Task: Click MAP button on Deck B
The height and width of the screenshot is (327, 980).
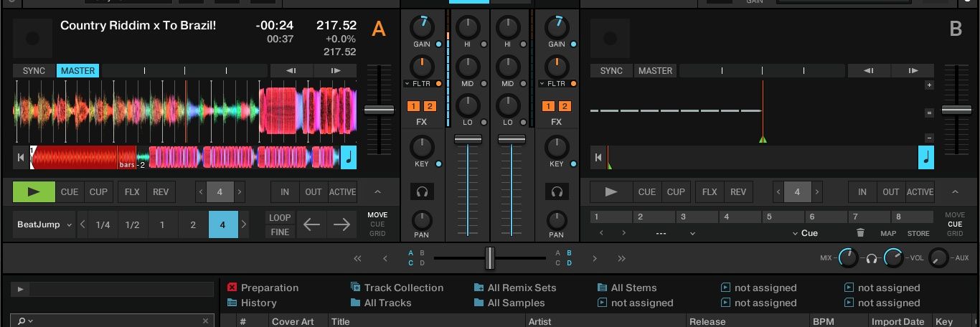Action: pos(888,233)
